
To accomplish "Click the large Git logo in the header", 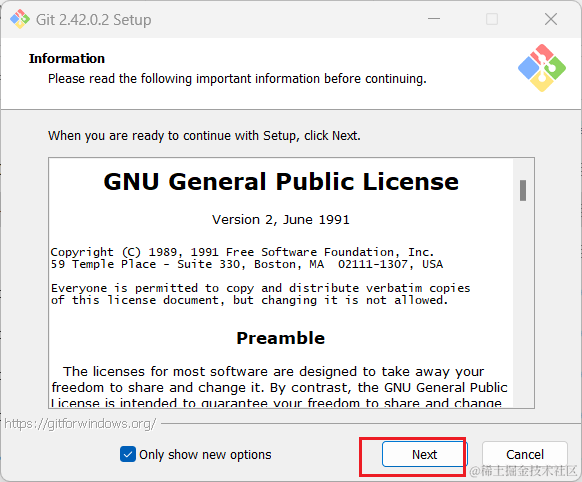I will point(542,68).
